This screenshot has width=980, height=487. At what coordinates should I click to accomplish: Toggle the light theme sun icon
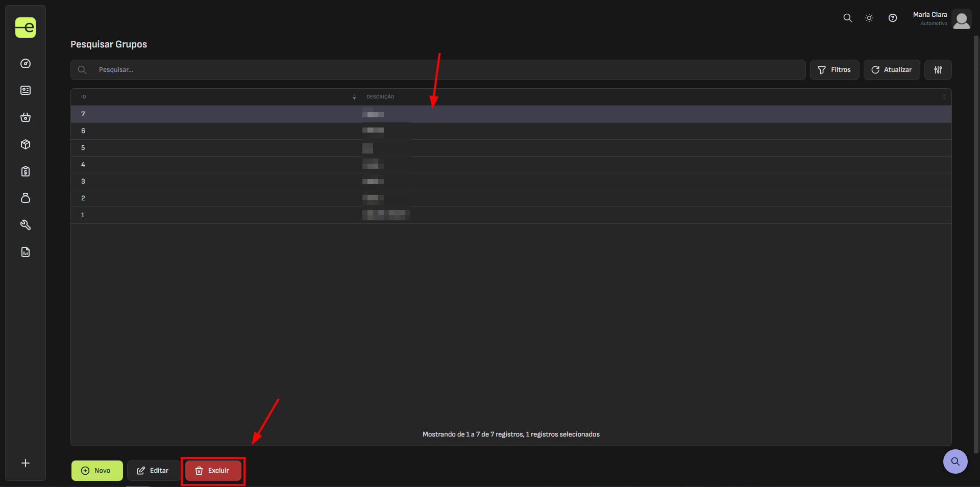(x=869, y=18)
